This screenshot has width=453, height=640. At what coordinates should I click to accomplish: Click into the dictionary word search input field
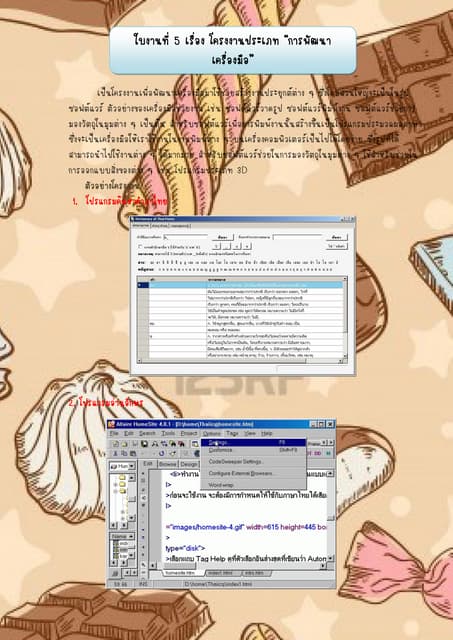click(185, 237)
